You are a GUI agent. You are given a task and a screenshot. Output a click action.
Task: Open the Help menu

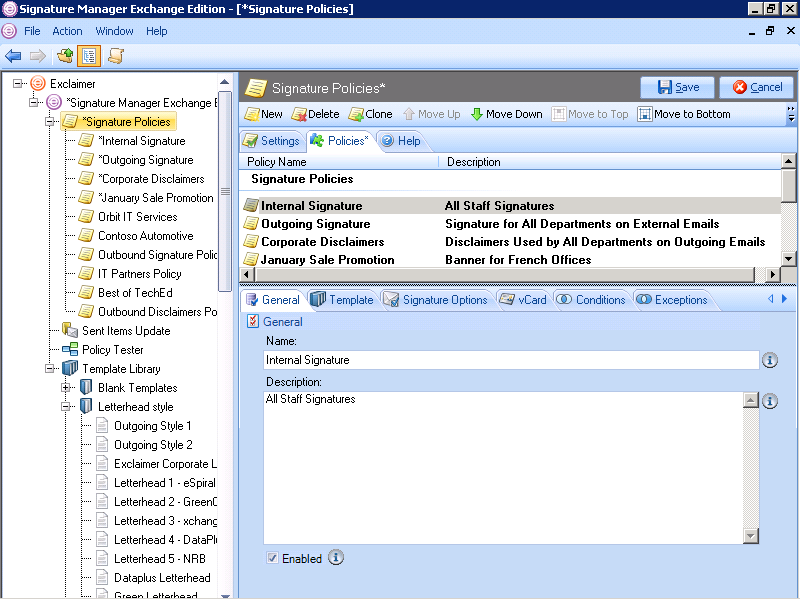click(157, 31)
